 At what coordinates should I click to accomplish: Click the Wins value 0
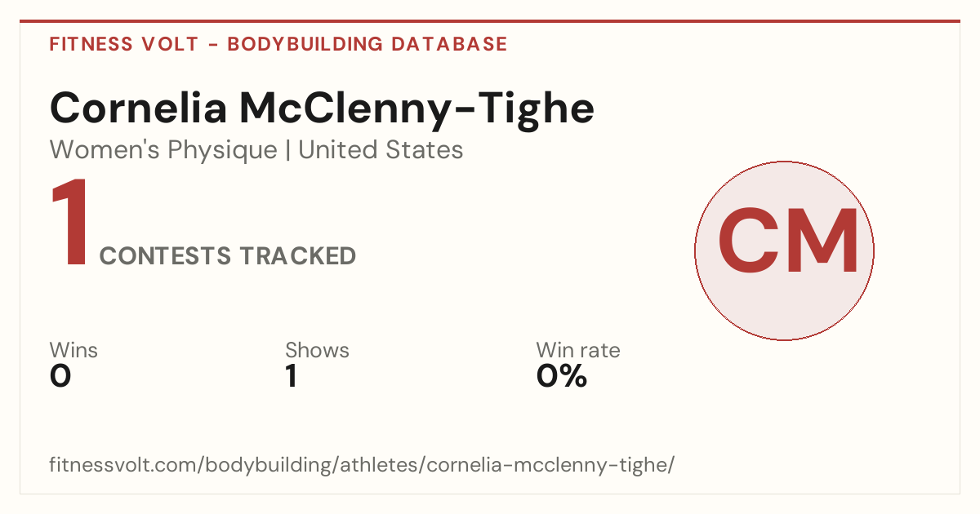click(60, 376)
